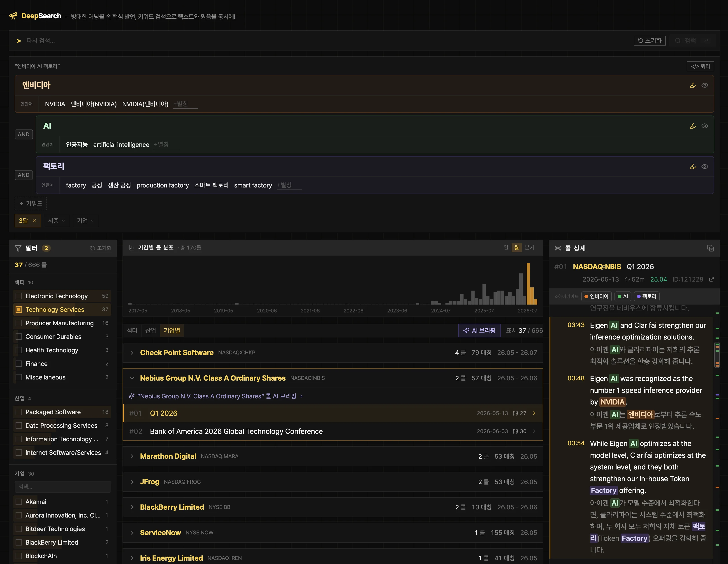728x564 pixels.
Task: Click the +별칭 alias field for 팩토리
Action: tap(289, 185)
